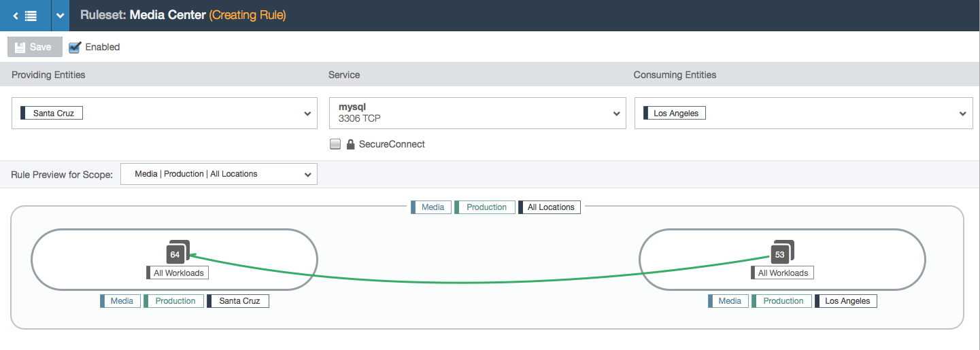This screenshot has height=350, width=980.
Task: Click the Santa Cruz location tag under left group
Action: [238, 301]
